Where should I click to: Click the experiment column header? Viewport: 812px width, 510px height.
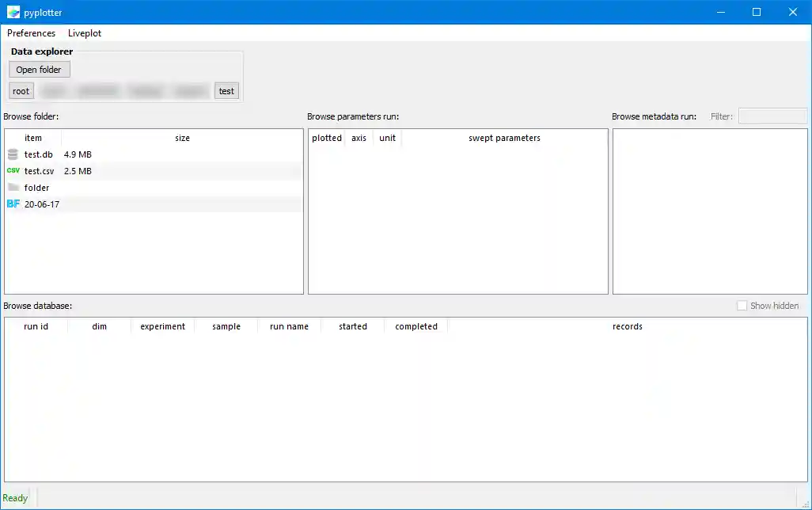pos(162,326)
